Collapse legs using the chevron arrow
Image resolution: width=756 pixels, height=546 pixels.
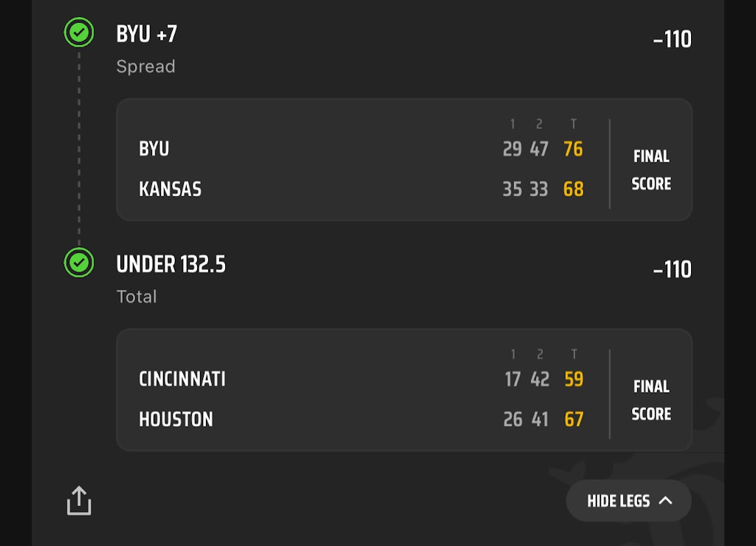click(x=665, y=501)
